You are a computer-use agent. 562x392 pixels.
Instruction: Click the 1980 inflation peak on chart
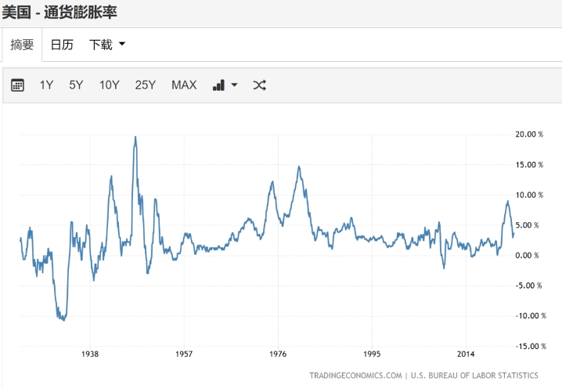pos(299,167)
